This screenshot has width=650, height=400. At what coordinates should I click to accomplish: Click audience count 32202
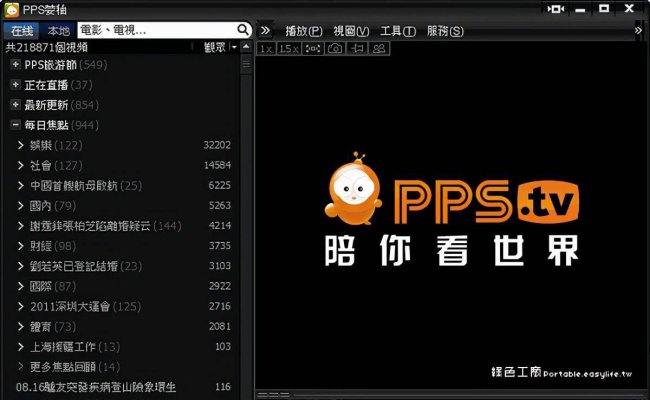[x=217, y=145]
